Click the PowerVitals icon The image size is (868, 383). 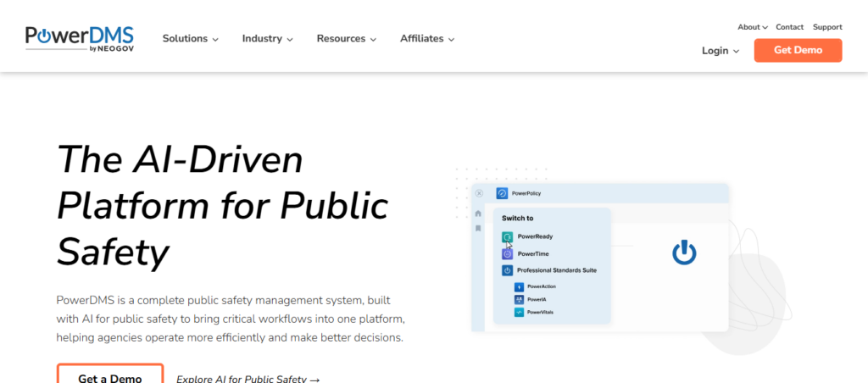click(520, 313)
